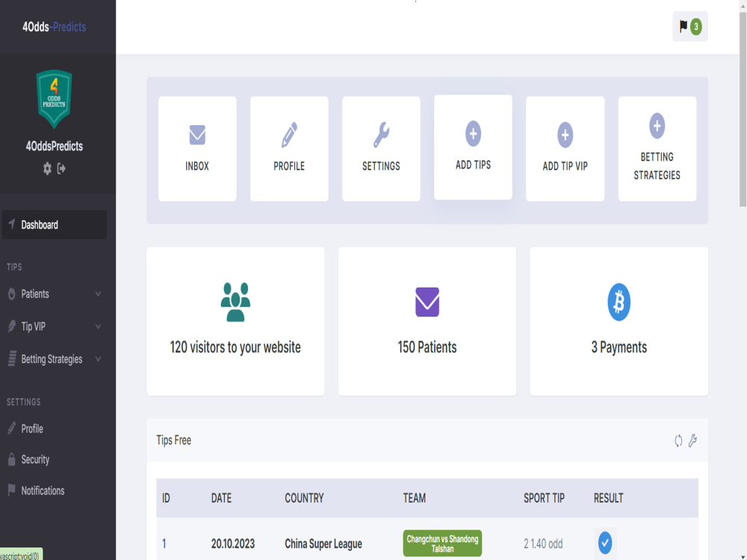Click the list icon beside Betting Strategies
The image size is (747, 560).
[x=13, y=358]
